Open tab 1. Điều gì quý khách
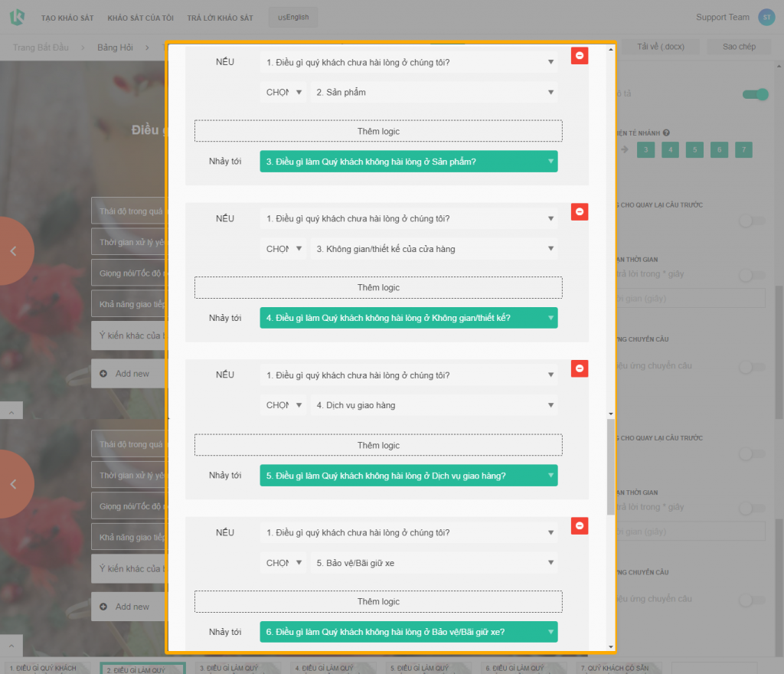Image resolution: width=784 pixels, height=674 pixels. tap(47, 668)
